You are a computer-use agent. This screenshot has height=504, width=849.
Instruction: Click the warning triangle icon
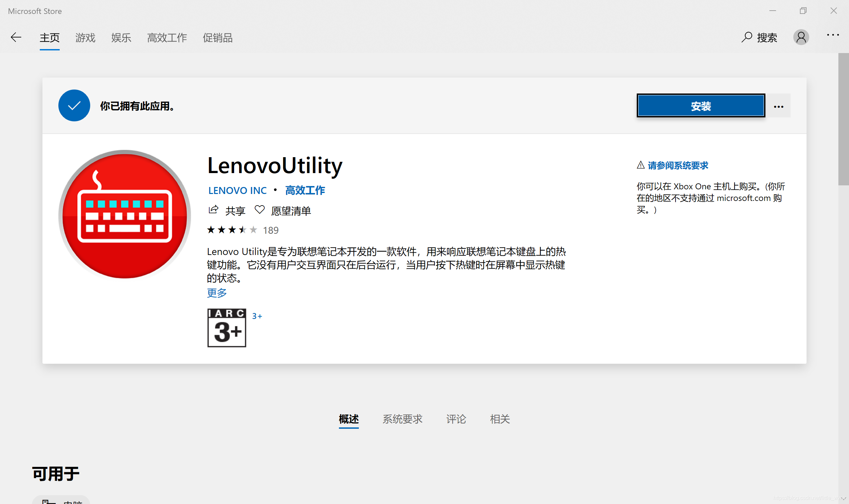pyautogui.click(x=641, y=165)
